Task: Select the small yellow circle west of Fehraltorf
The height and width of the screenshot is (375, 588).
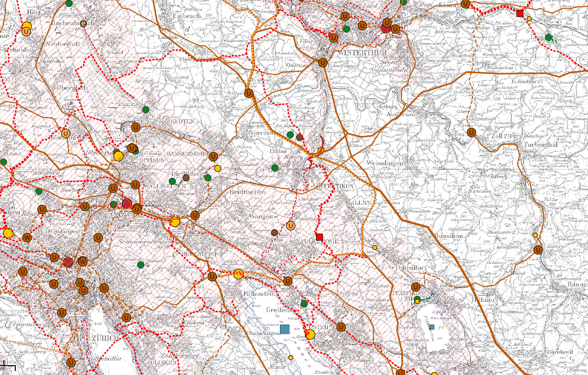Action: click(375, 247)
